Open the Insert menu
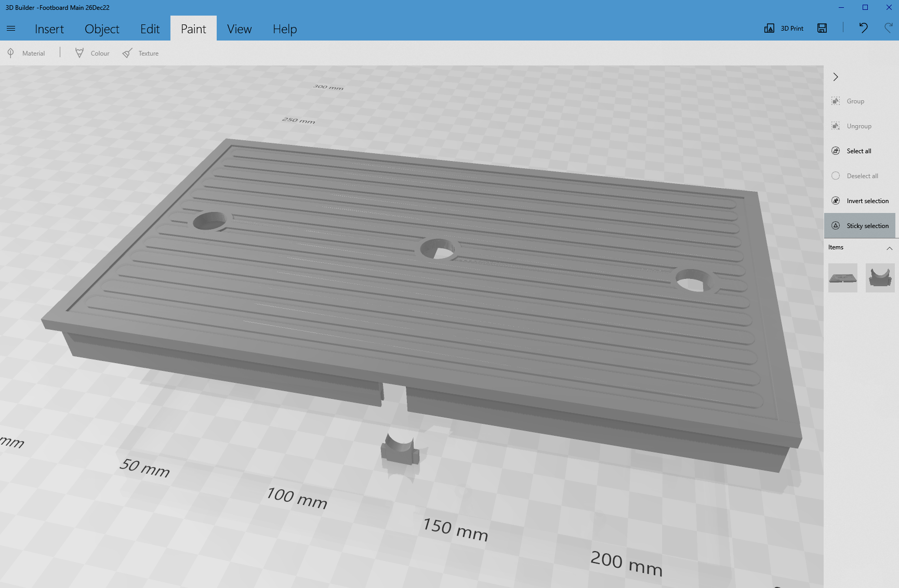 pos(49,29)
